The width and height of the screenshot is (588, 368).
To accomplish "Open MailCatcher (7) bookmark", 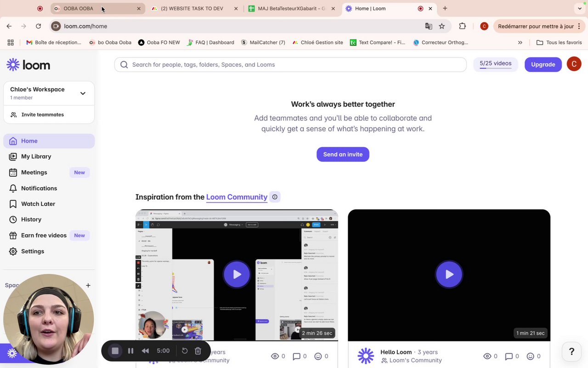I will pyautogui.click(x=262, y=42).
